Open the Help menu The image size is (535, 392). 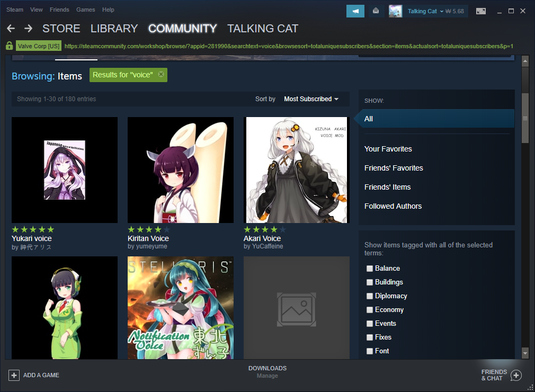(x=108, y=10)
